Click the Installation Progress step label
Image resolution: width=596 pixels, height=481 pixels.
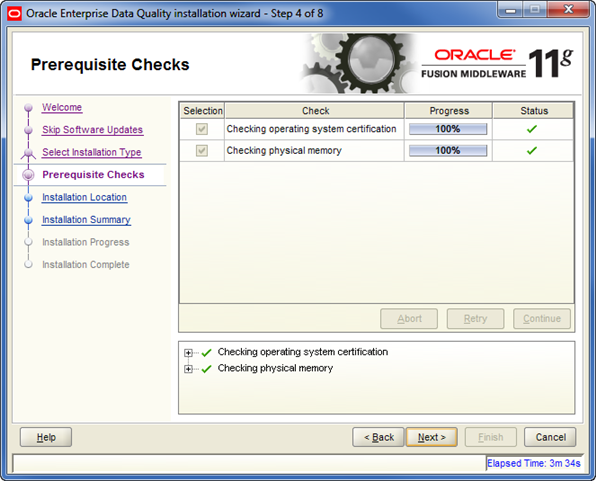coord(86,242)
